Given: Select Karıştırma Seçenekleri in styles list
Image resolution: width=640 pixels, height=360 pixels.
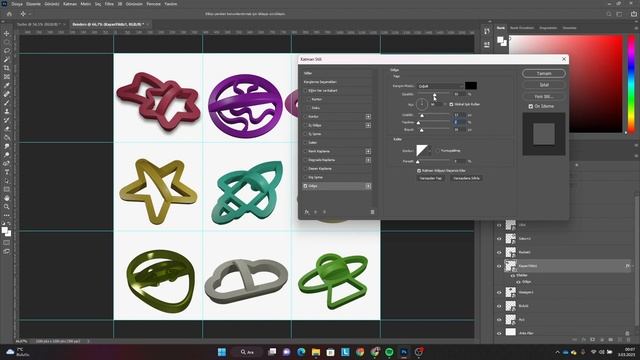Looking at the screenshot, I should coord(320,82).
